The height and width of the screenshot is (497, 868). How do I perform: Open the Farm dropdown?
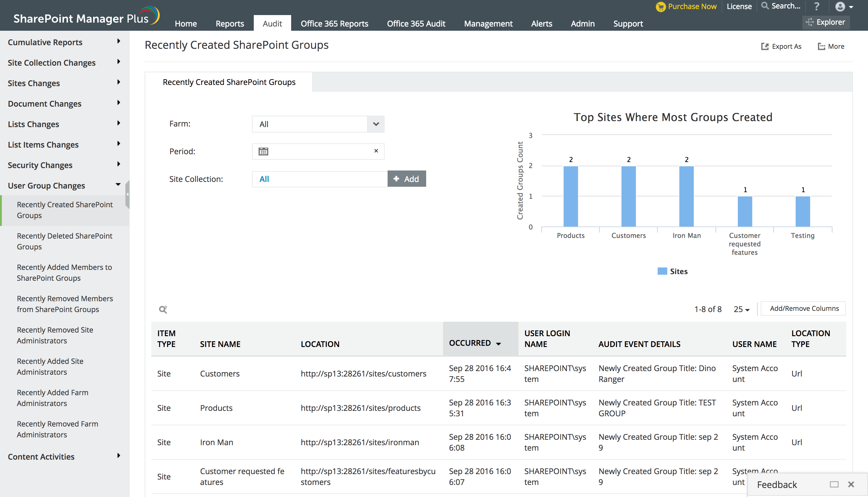[376, 124]
